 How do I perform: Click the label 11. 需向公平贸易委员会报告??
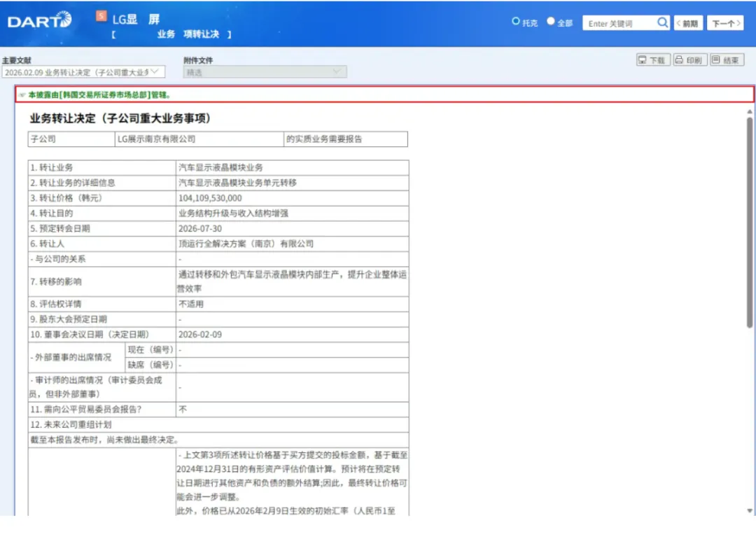click(x=86, y=410)
